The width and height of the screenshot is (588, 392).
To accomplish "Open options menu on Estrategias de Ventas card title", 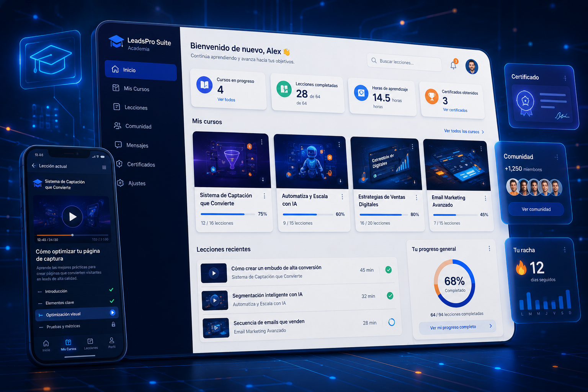I will (x=416, y=198).
